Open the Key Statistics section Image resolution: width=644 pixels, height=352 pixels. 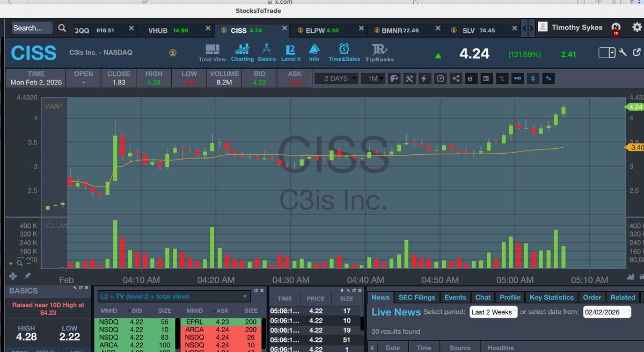pyautogui.click(x=551, y=297)
